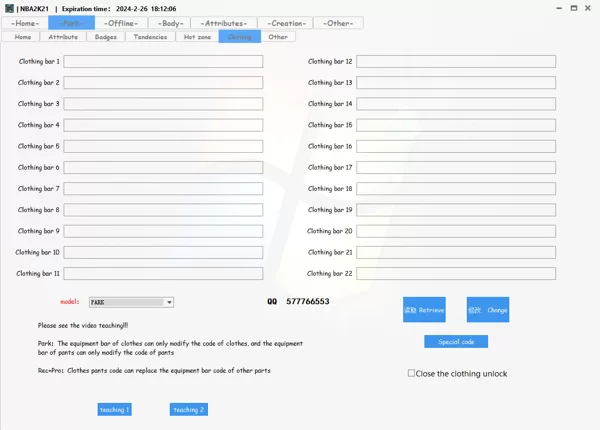Click the NBA2K21 app icon in title bar
This screenshot has height=430, width=600.
(9, 8)
